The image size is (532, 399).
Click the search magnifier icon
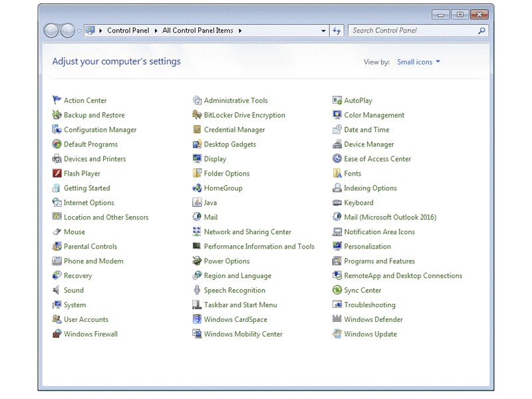coord(481,31)
